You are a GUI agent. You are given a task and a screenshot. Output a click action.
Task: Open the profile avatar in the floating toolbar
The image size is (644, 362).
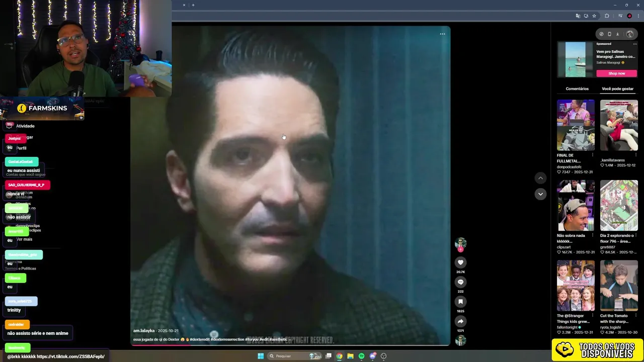[630, 34]
